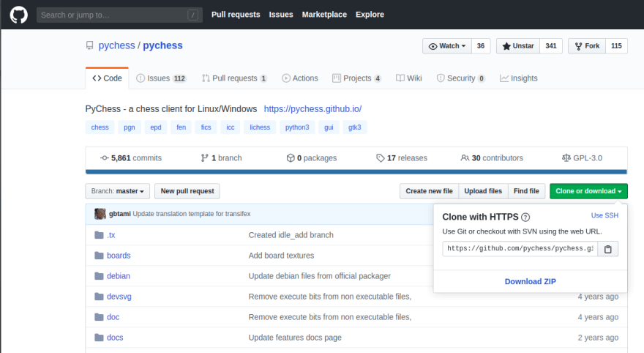644x353 pixels.
Task: Click the debian folder icon
Action: pyautogui.click(x=99, y=276)
